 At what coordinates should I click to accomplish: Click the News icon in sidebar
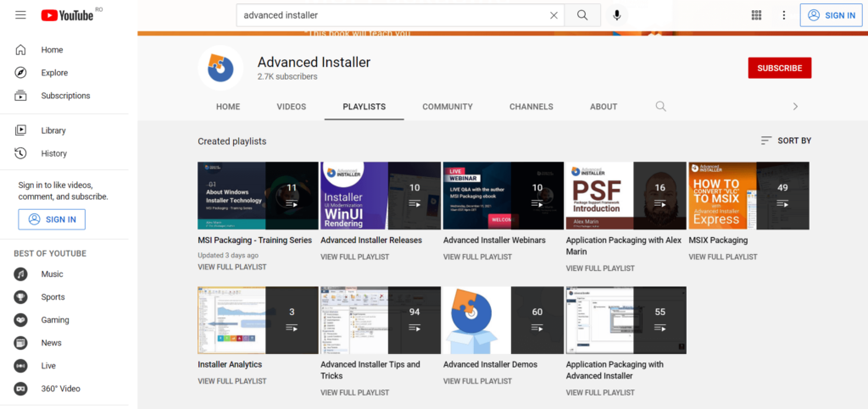pyautogui.click(x=20, y=343)
